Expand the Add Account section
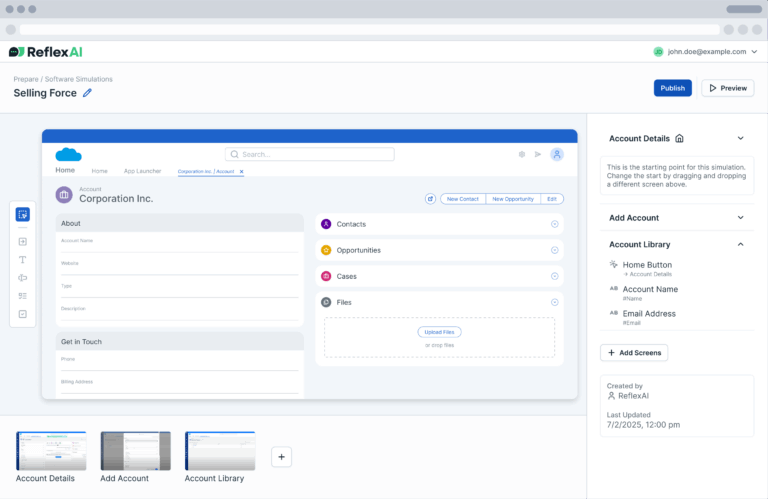This screenshot has height=499, width=768. 740,217
